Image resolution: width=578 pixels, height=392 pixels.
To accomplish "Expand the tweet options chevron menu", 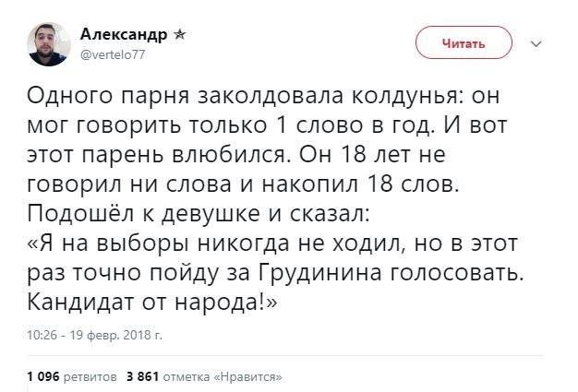I will pyautogui.click(x=536, y=42).
